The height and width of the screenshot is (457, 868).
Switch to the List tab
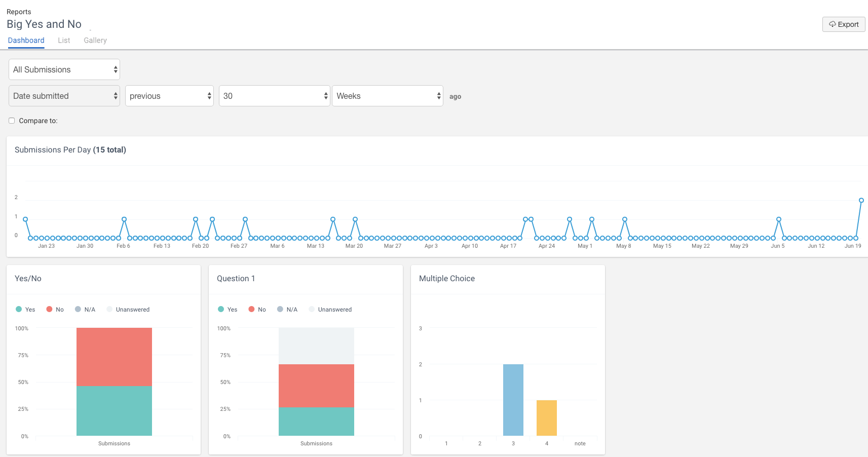point(64,41)
